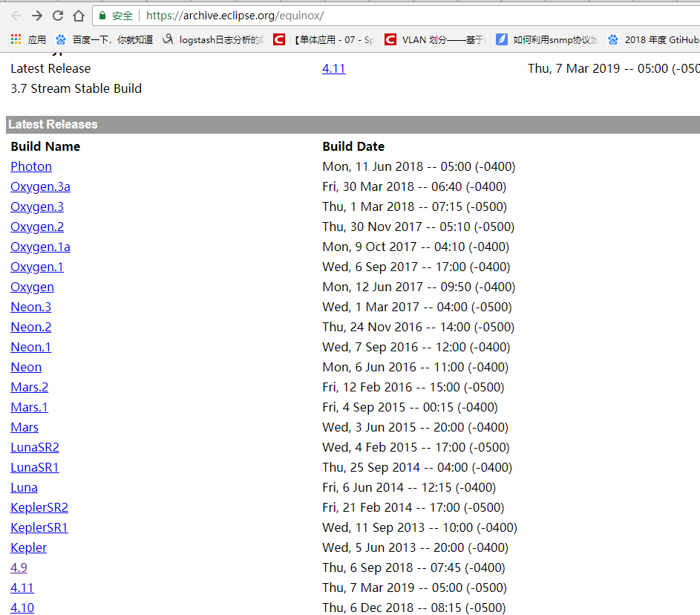This screenshot has width=700, height=615.
Task: Open the 4.11 link in Latest Releases table
Action: (x=22, y=588)
